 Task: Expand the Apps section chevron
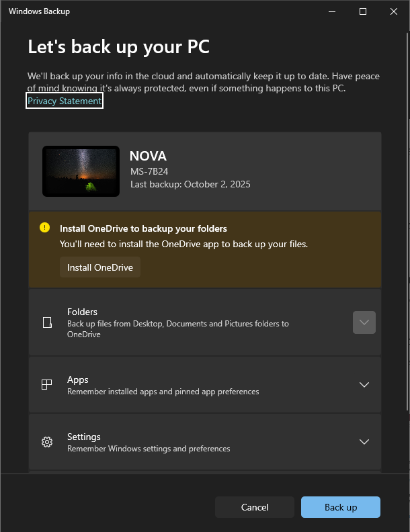coord(364,385)
